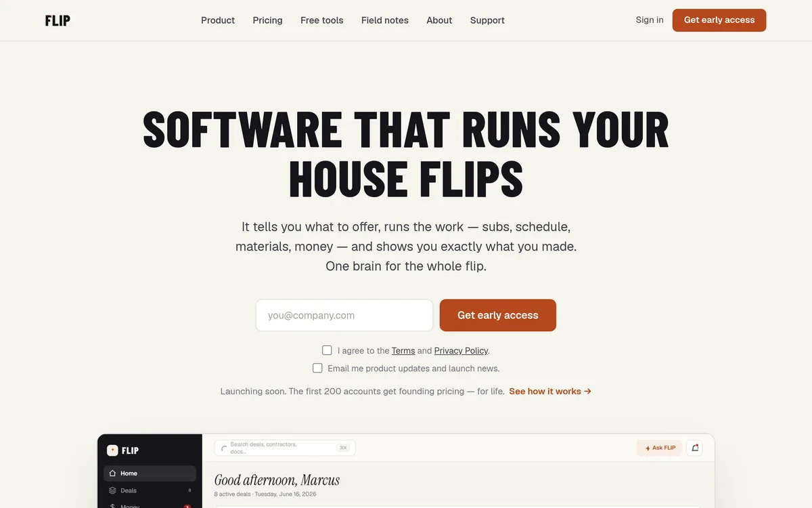The image size is (812, 508).
Task: Go to Field notes
Action: (x=385, y=20)
